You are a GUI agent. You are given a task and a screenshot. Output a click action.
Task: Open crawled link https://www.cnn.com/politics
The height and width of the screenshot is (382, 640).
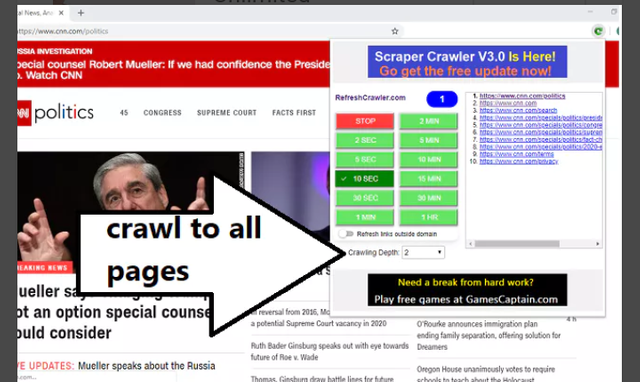point(522,96)
